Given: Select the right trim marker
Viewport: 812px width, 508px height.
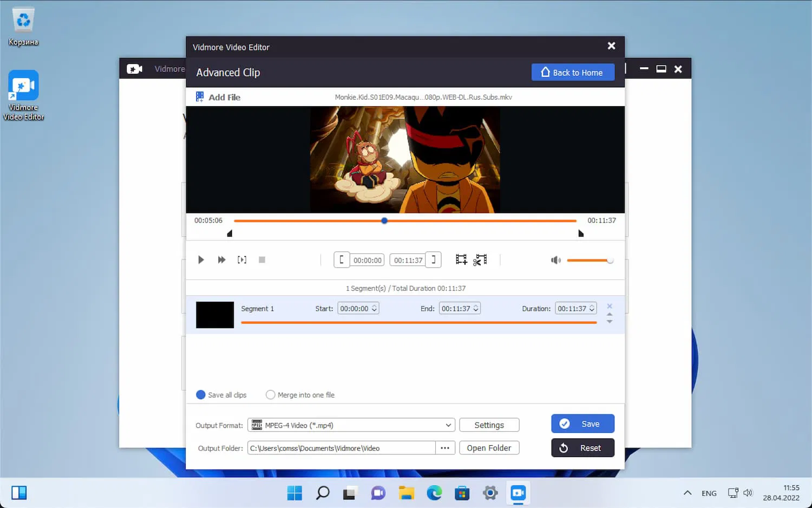Looking at the screenshot, I should click(581, 233).
